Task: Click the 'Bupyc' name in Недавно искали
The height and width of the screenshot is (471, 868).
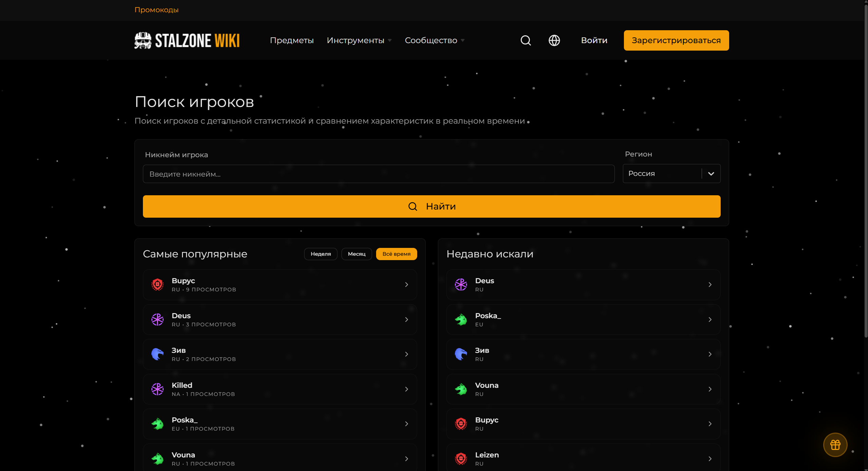Action: click(486, 420)
